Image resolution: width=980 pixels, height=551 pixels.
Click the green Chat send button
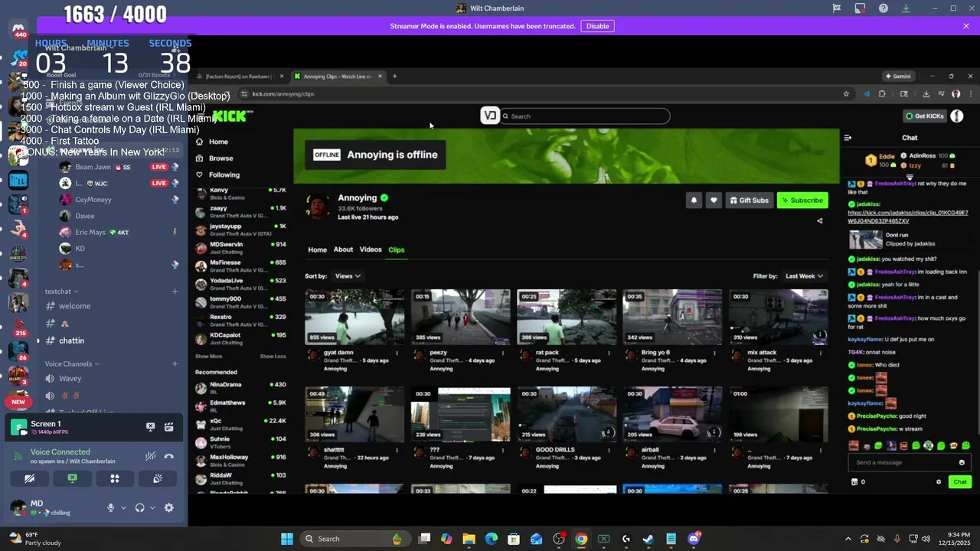(x=960, y=482)
